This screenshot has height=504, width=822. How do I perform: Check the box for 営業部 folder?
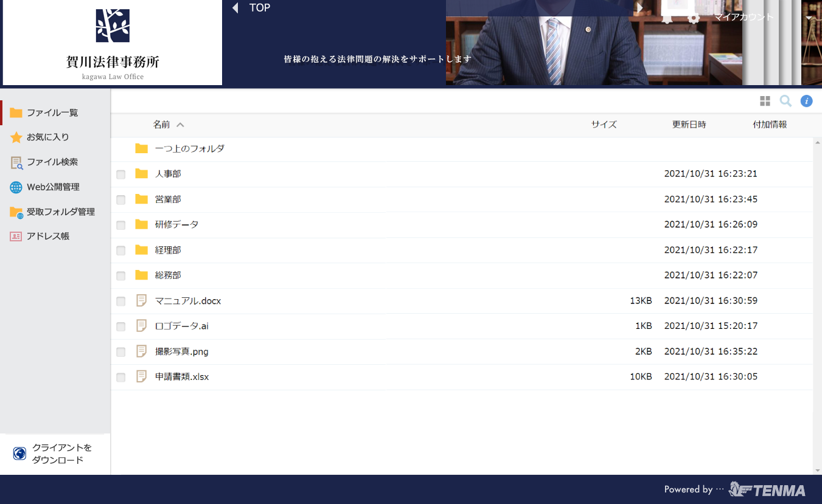click(x=121, y=200)
